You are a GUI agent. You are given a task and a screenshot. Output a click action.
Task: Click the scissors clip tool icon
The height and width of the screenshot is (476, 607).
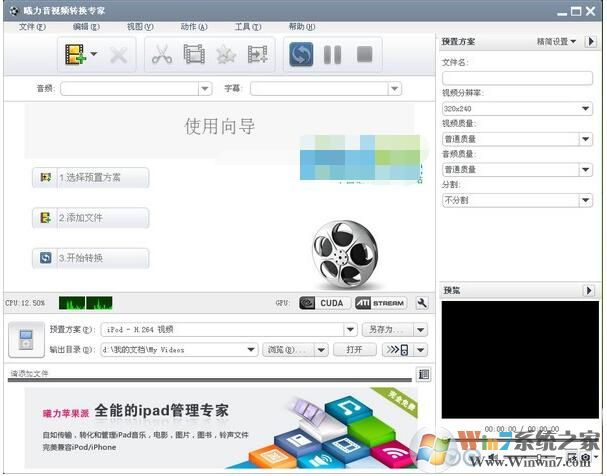click(162, 54)
